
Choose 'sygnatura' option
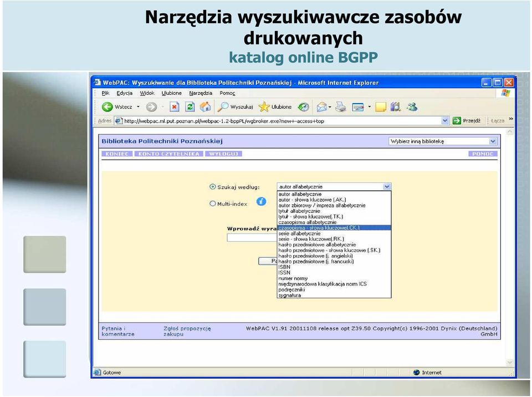point(334,296)
